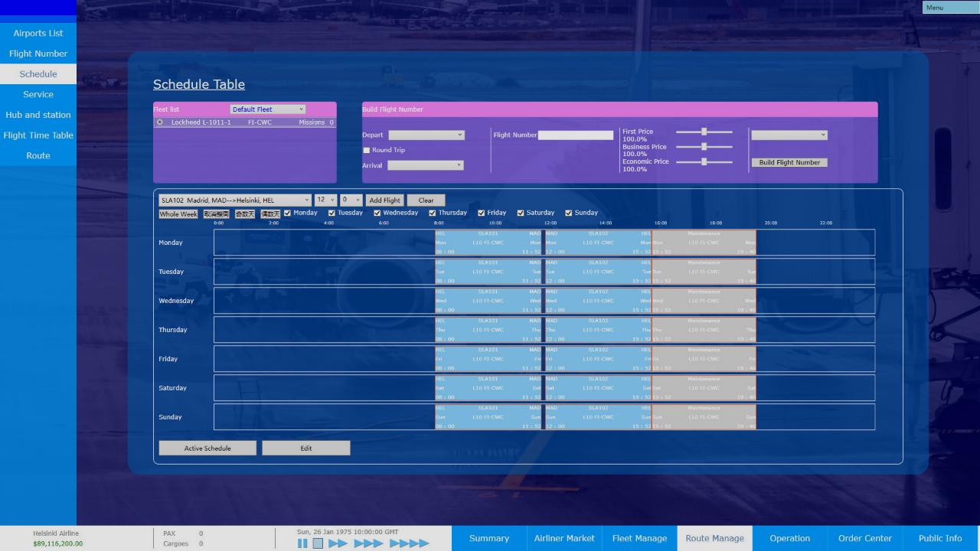Open Hub and station sidebar item
The image size is (980, 551).
click(x=38, y=115)
